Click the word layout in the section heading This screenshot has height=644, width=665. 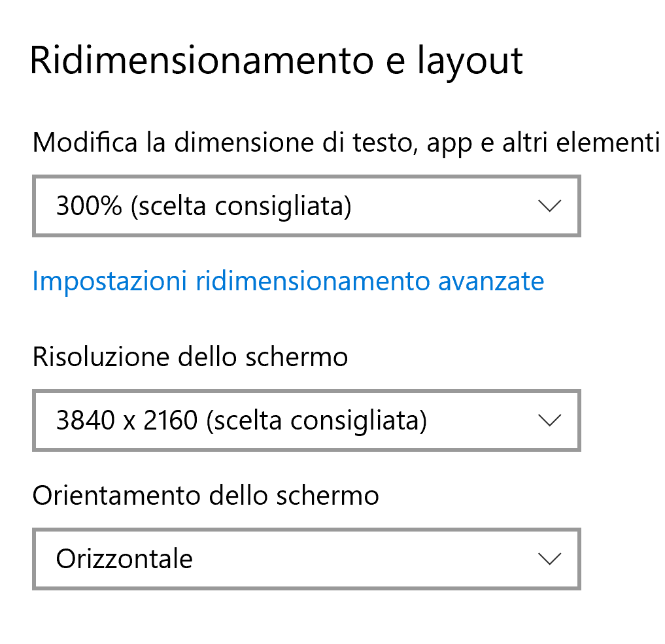pos(469,60)
